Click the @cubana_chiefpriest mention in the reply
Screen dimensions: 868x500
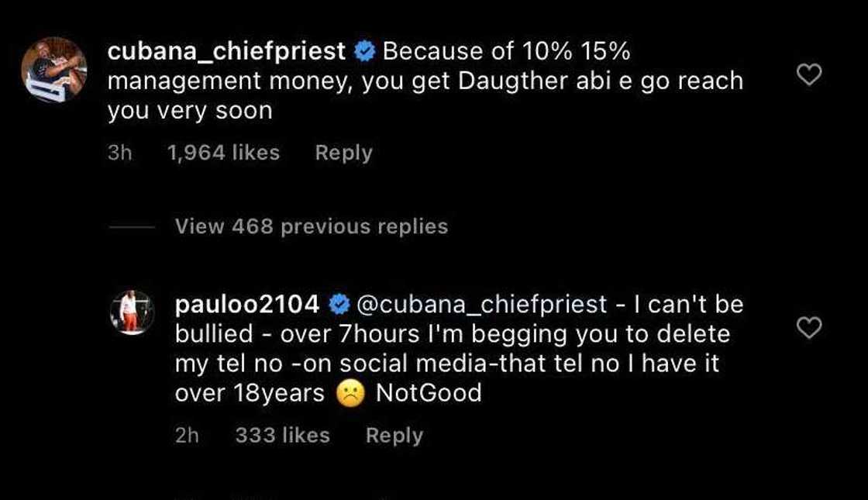click(480, 305)
